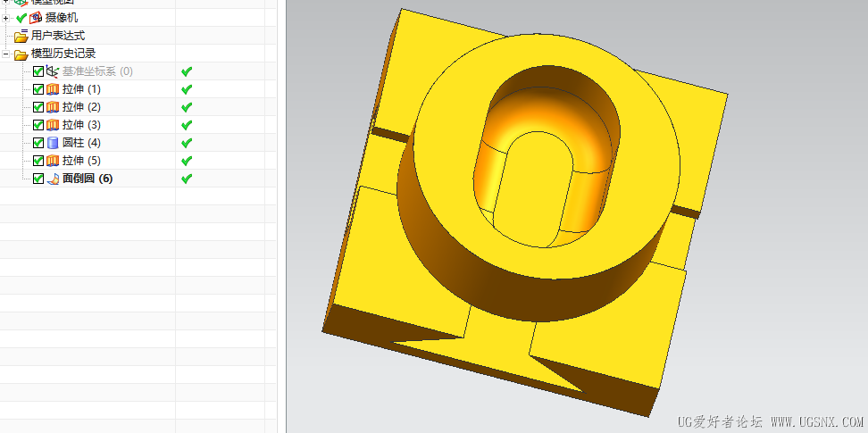
Task: Click the extrude icon of 拉伸 (1)
Action: pos(53,89)
